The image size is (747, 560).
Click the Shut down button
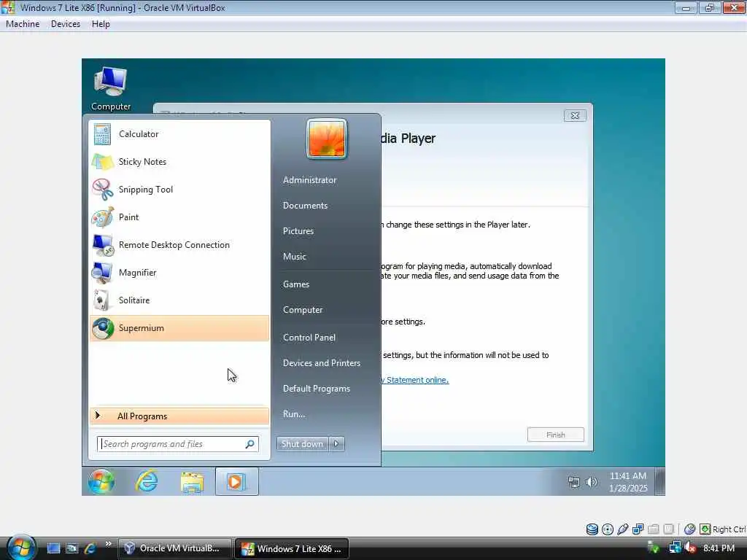[x=302, y=444]
